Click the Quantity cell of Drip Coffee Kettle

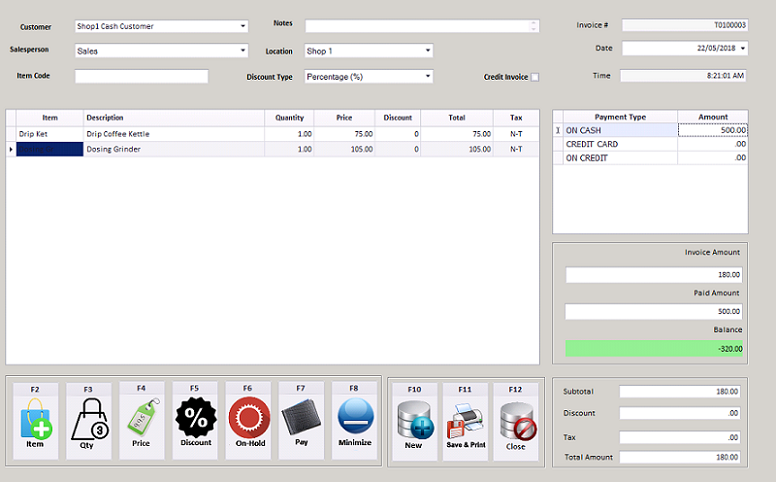tap(289, 134)
